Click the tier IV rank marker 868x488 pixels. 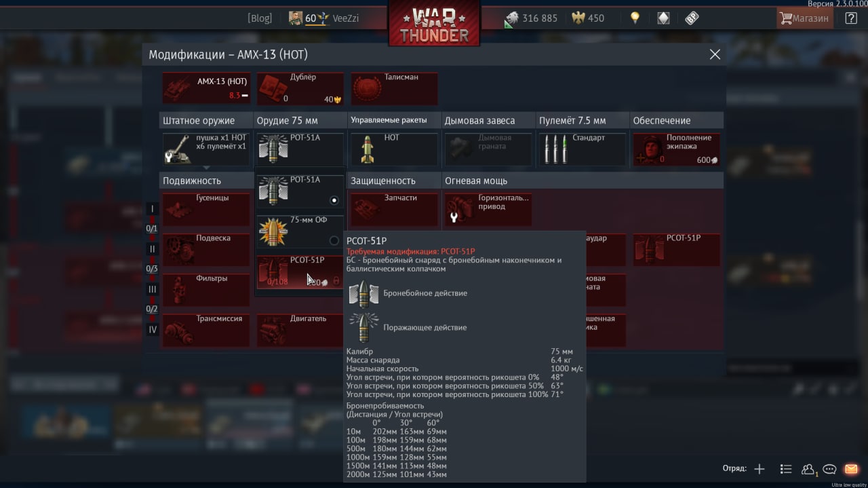153,329
